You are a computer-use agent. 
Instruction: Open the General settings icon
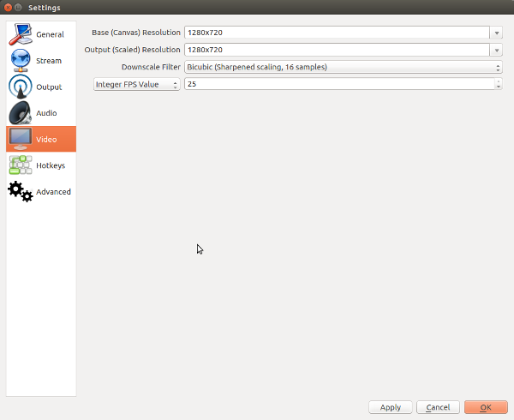coord(21,34)
